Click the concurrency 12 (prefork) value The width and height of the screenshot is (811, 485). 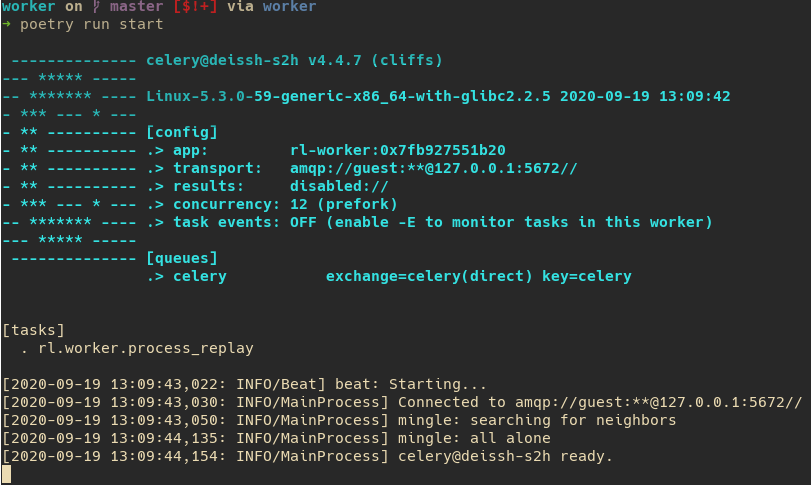click(x=343, y=204)
